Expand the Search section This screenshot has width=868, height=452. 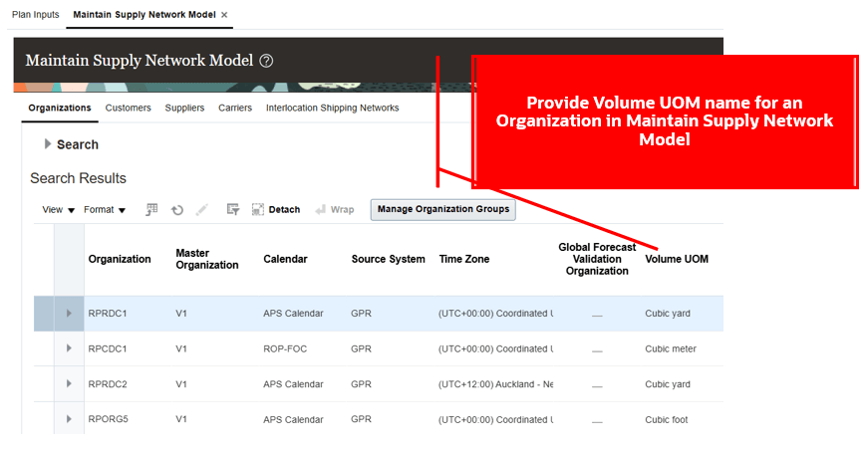[48, 143]
